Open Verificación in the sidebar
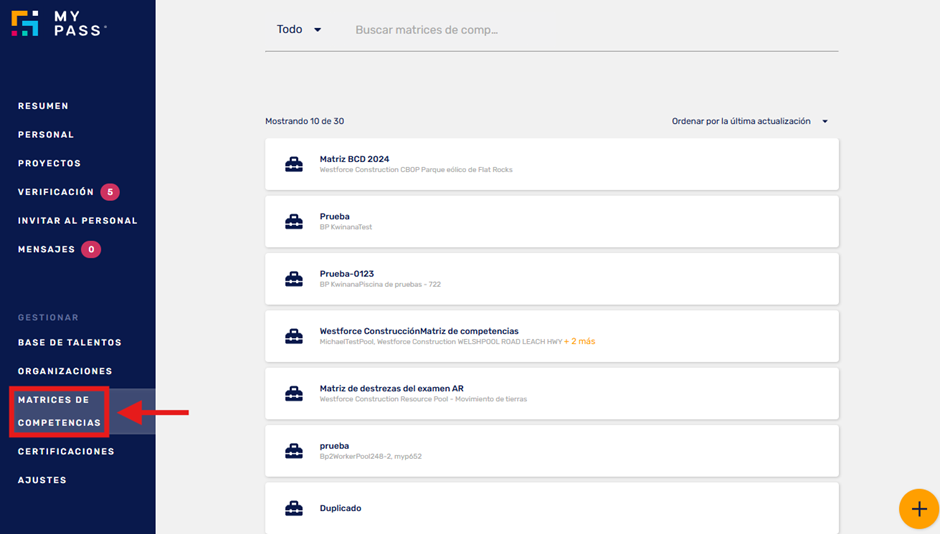 (x=56, y=192)
